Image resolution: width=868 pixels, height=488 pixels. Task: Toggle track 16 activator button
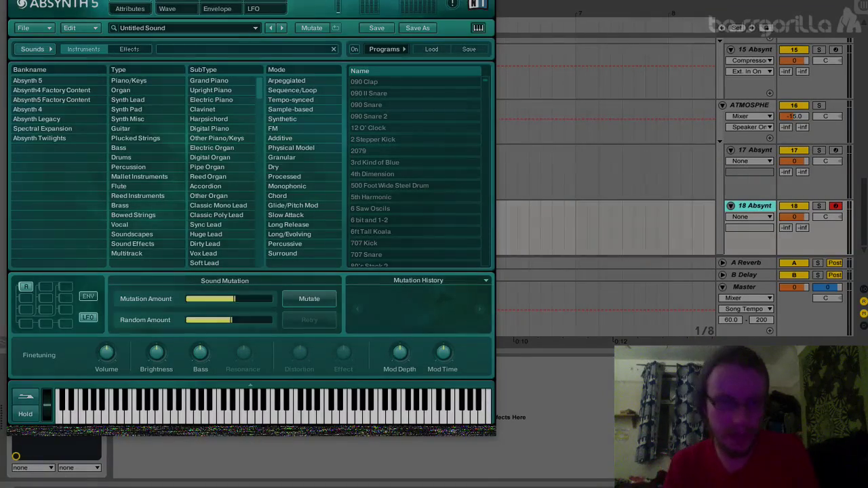[x=794, y=105]
